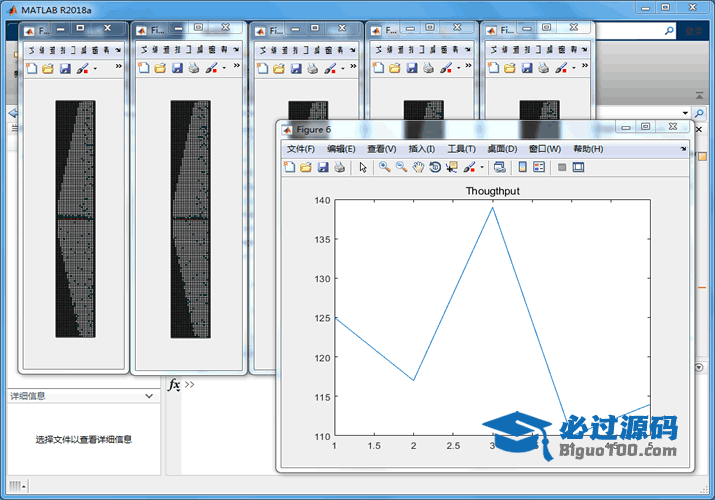The height and width of the screenshot is (500, 715).
Task: Activate the Rotate 3D tool in Figure 6
Action: point(435,167)
